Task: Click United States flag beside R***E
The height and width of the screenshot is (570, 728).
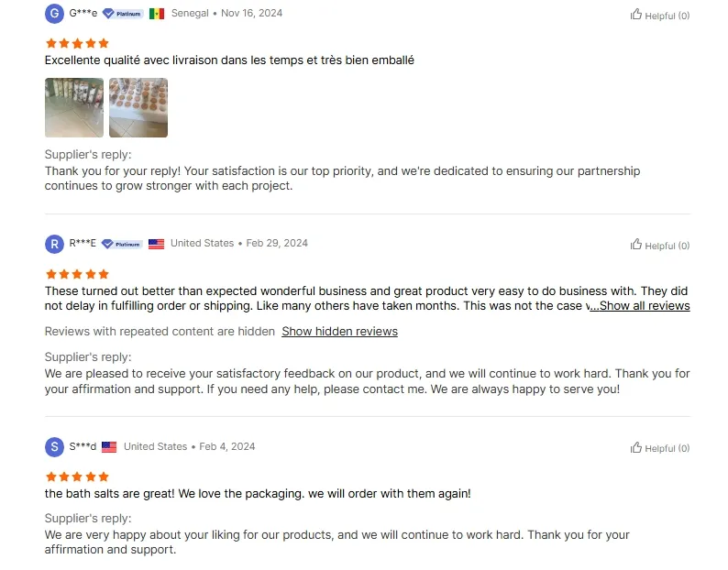Action: click(156, 244)
